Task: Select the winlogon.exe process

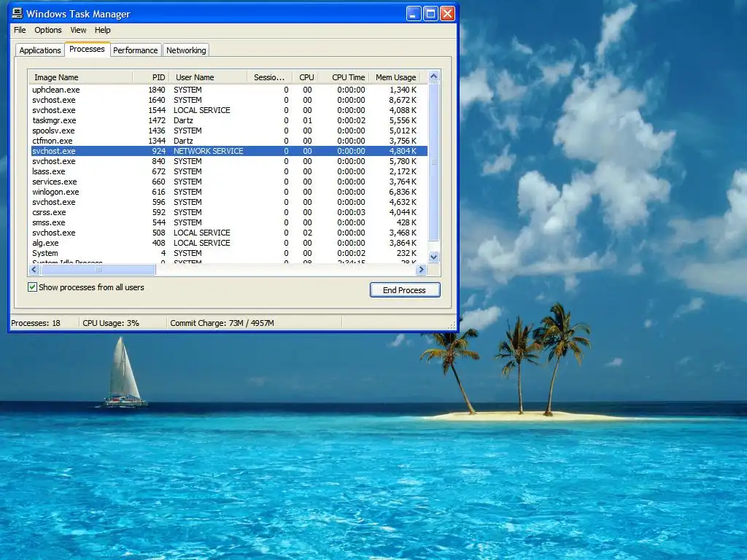Action: coord(228,192)
